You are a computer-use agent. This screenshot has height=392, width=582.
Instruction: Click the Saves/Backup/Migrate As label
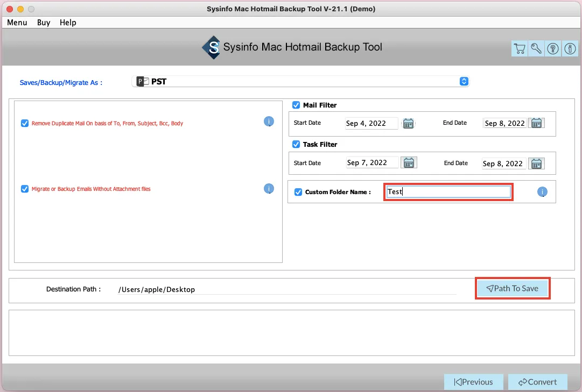click(x=61, y=82)
